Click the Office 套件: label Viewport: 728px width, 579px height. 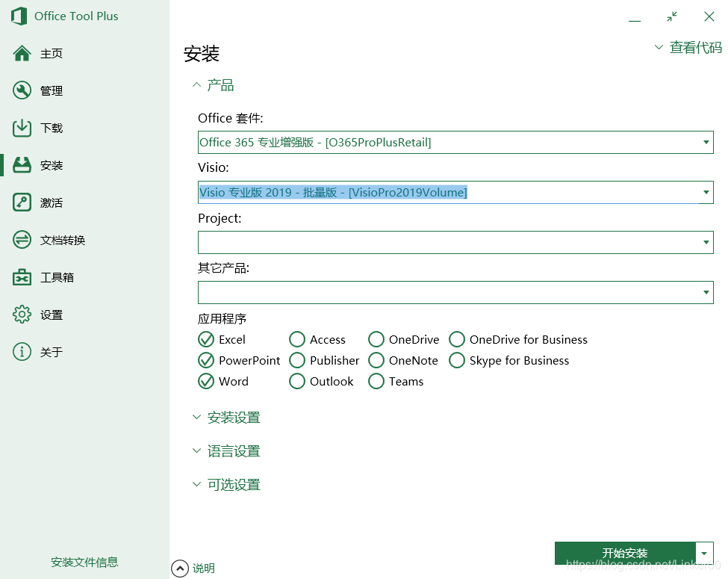230,118
